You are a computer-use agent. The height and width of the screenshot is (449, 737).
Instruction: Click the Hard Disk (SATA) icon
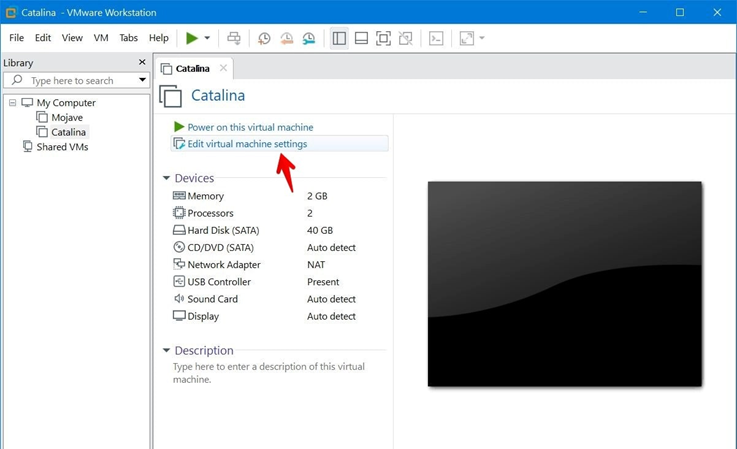point(179,230)
